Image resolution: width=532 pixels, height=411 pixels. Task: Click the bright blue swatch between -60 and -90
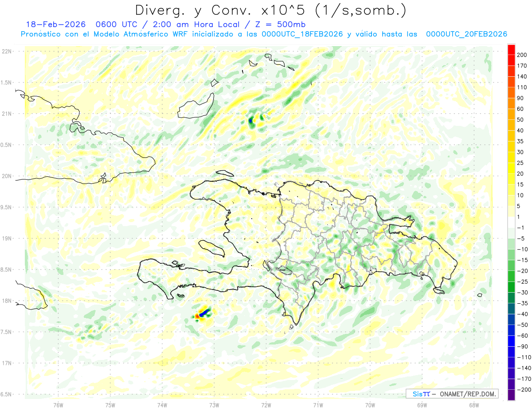pyautogui.click(x=511, y=341)
